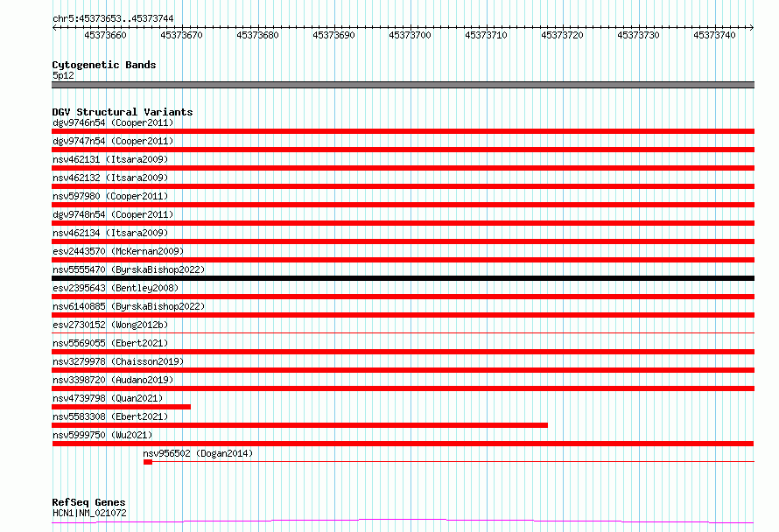
Task: Click the Cytogenetic Bands track title
Action: [104, 65]
